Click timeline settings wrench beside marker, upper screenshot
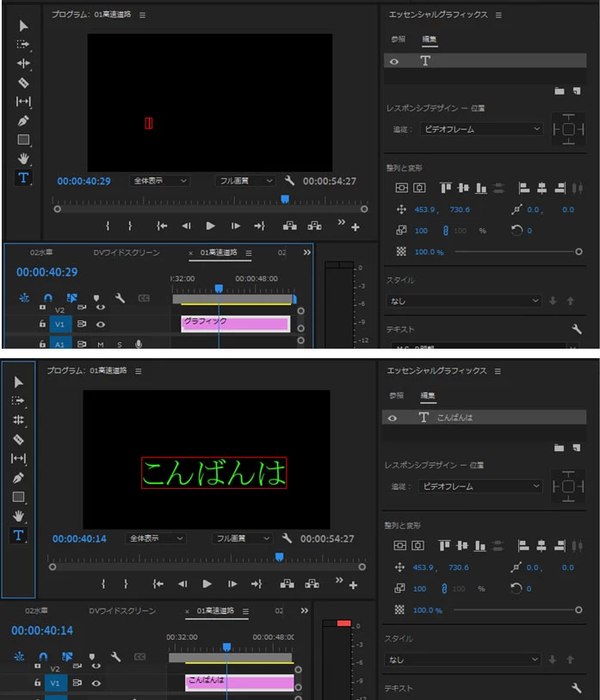This screenshot has width=600, height=700. pyautogui.click(x=120, y=298)
